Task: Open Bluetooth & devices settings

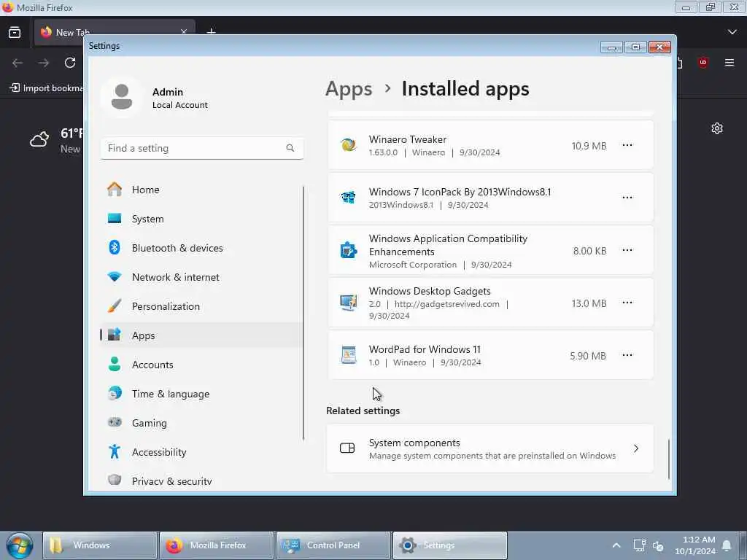Action: (x=201, y=248)
